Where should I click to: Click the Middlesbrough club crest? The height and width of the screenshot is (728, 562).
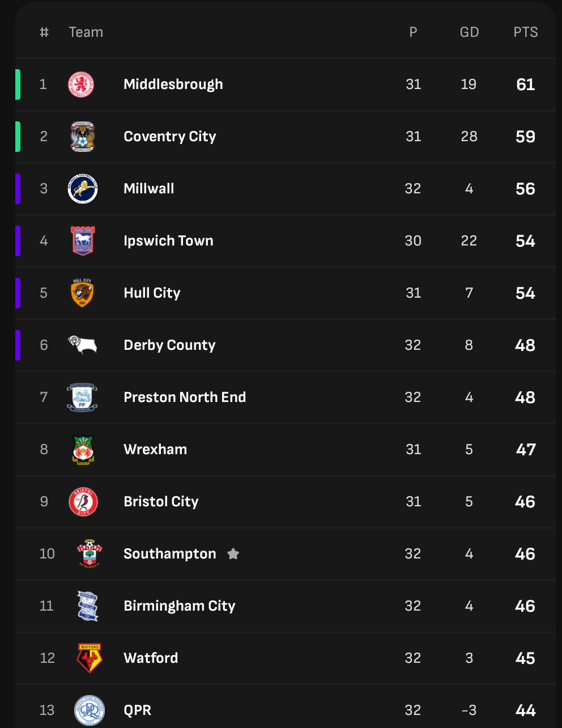point(82,84)
